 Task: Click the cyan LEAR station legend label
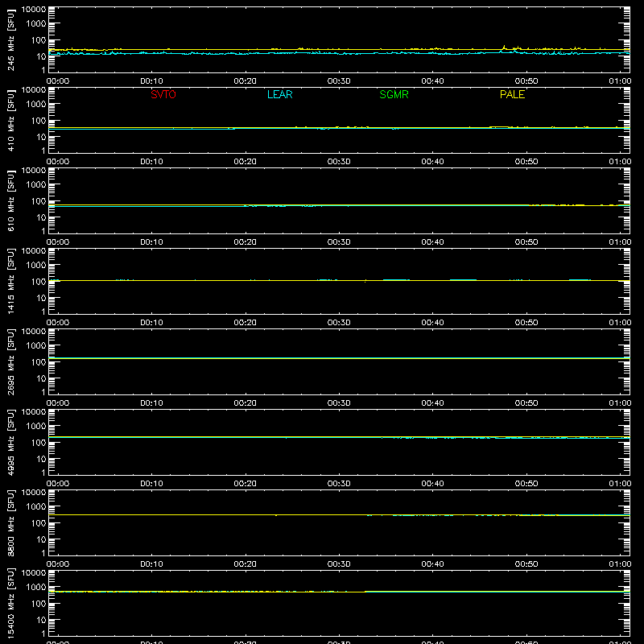[279, 94]
